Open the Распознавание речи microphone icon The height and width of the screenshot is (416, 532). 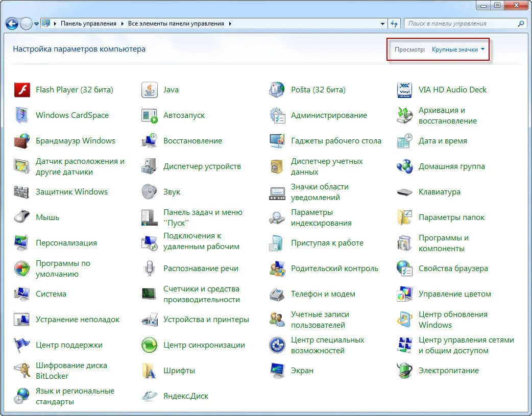[150, 268]
